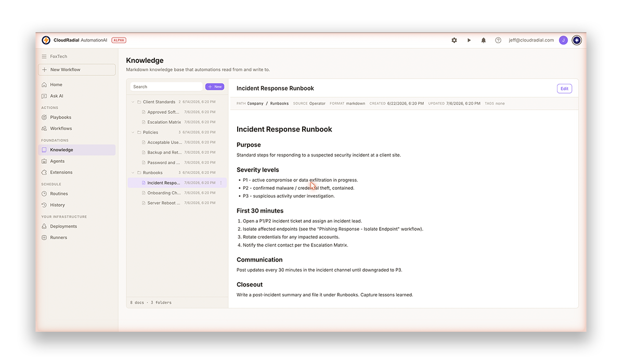Click the 'Closeout' heading
This screenshot has width=624, height=364.
coord(250,285)
